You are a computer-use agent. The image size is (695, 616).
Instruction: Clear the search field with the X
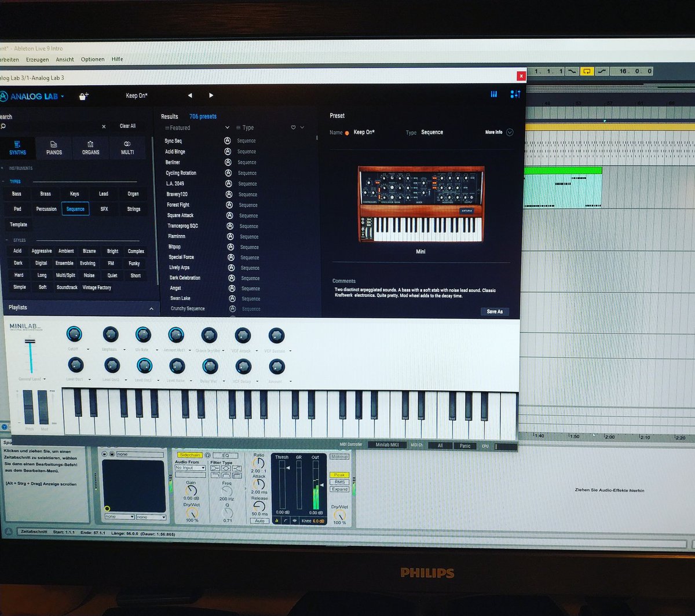pyautogui.click(x=104, y=126)
